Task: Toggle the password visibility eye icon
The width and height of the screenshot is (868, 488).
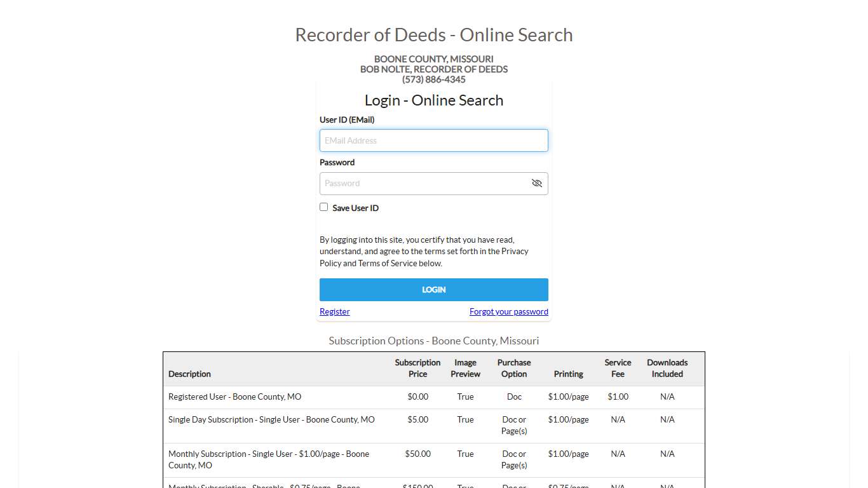Action: pyautogui.click(x=537, y=183)
